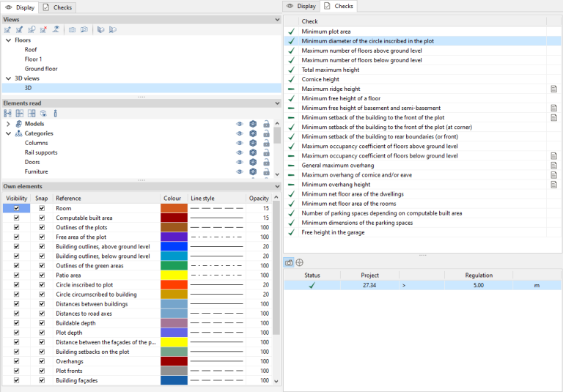Collapse the Elements read panel with header chevron
Viewport: 563px width, 392px height.
click(x=277, y=103)
